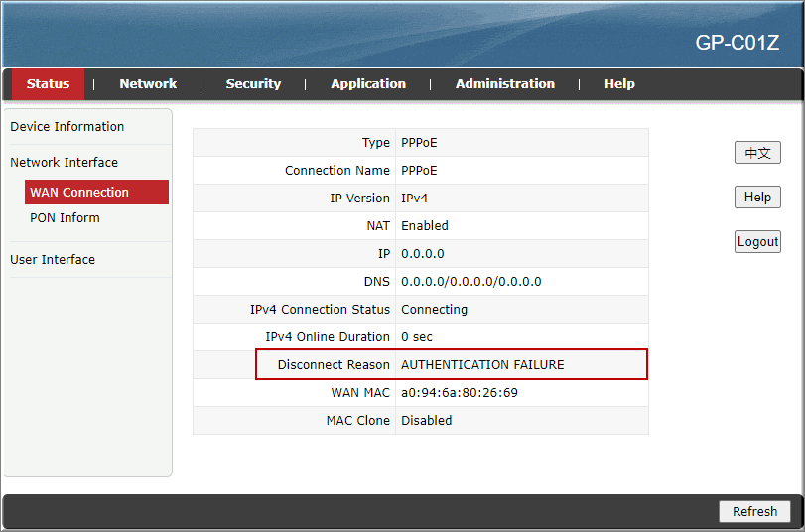Switch to the Network tab

148,84
